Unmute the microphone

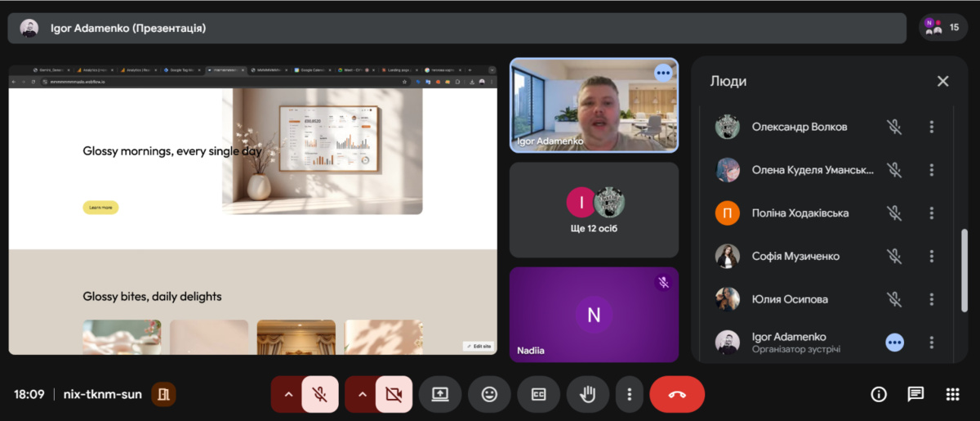pyautogui.click(x=320, y=394)
